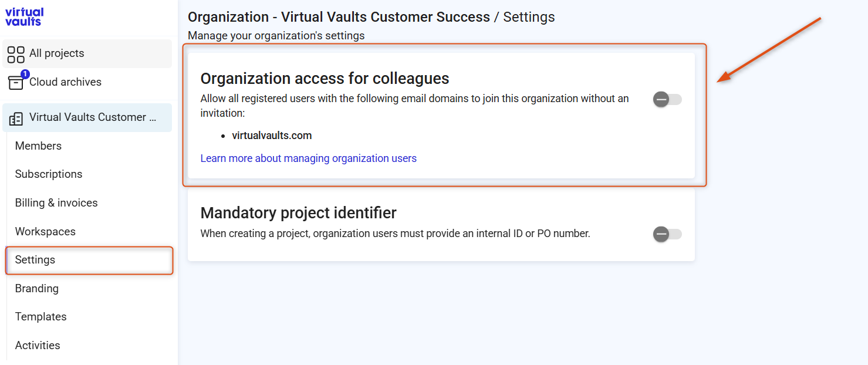This screenshot has width=868, height=365.
Task: Toggle Organization access for colleagues switch
Action: pyautogui.click(x=667, y=100)
